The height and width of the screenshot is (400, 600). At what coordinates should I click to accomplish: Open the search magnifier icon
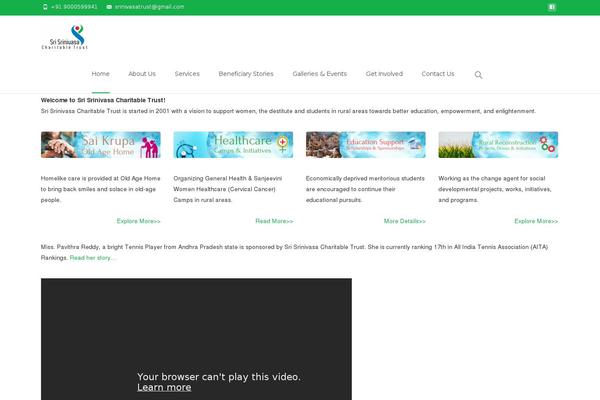pyautogui.click(x=478, y=75)
